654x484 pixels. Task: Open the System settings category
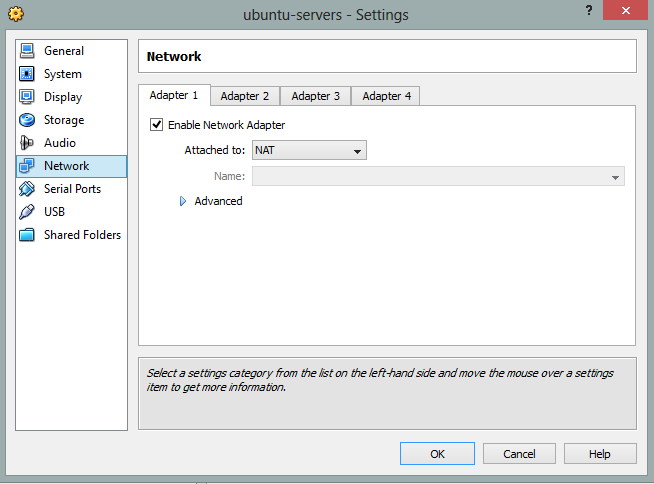[71, 74]
